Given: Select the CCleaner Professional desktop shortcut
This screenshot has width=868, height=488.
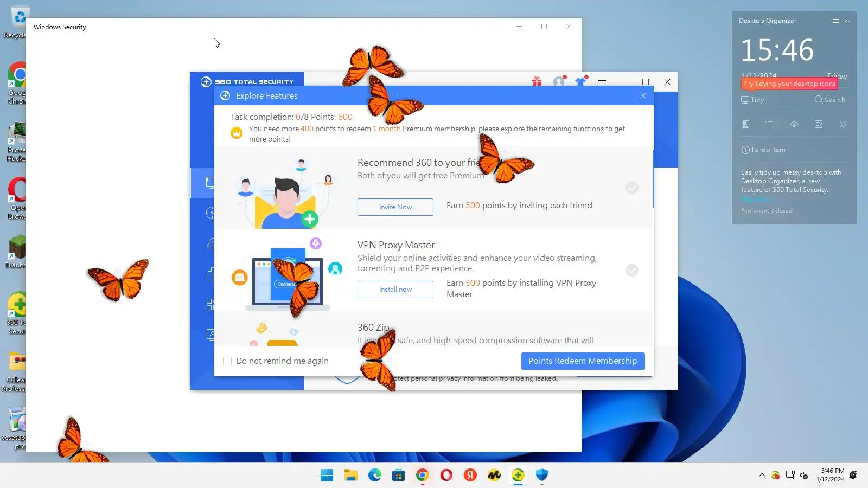Looking at the screenshot, I should 14,372.
